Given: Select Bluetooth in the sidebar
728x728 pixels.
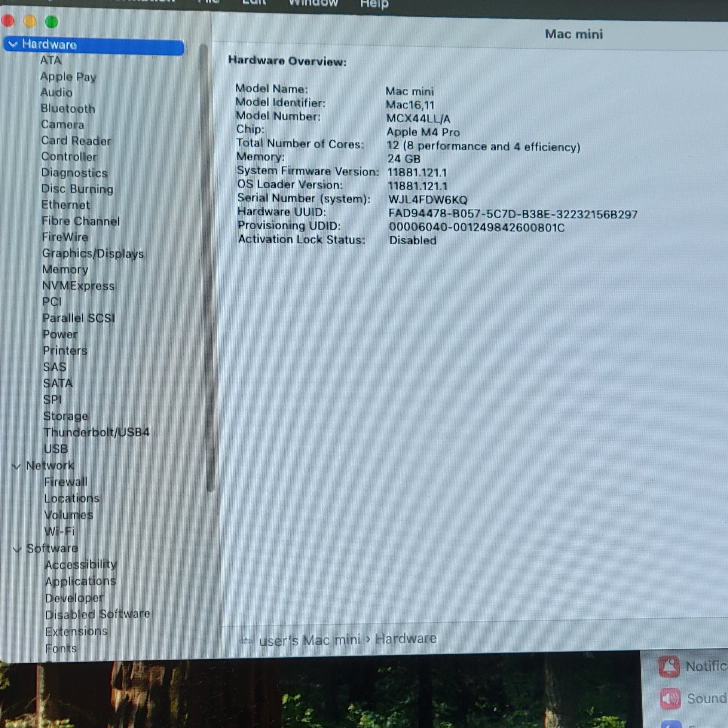Looking at the screenshot, I should (x=68, y=108).
